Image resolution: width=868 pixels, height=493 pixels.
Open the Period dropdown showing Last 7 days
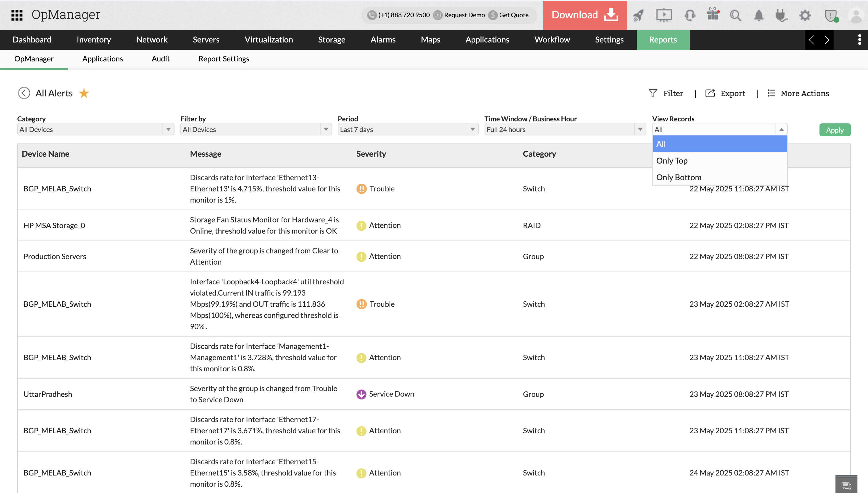407,129
